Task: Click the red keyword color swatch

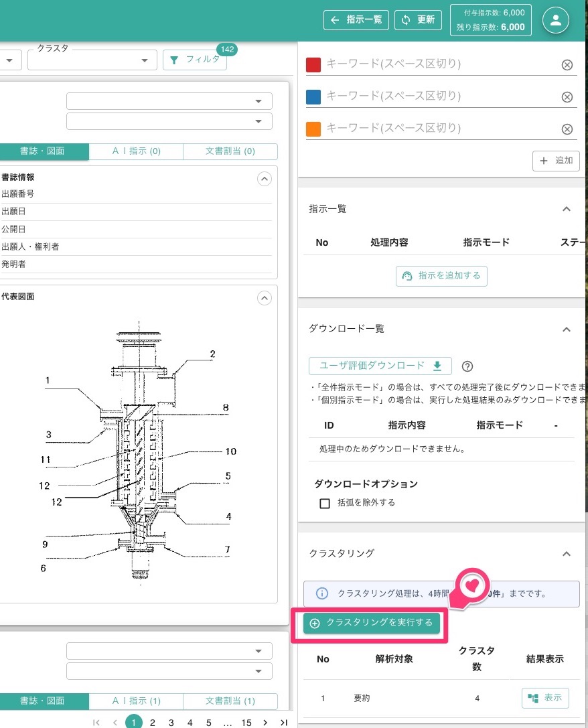Action: click(x=313, y=65)
